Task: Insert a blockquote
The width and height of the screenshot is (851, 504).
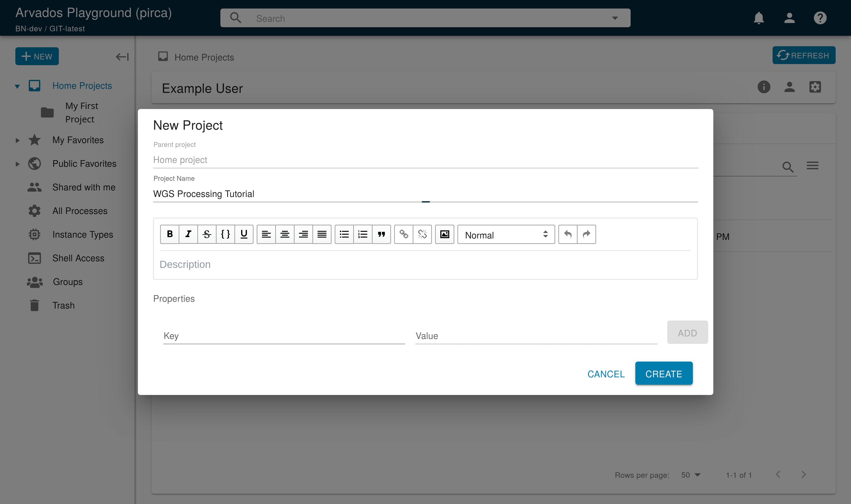Action: (x=381, y=234)
